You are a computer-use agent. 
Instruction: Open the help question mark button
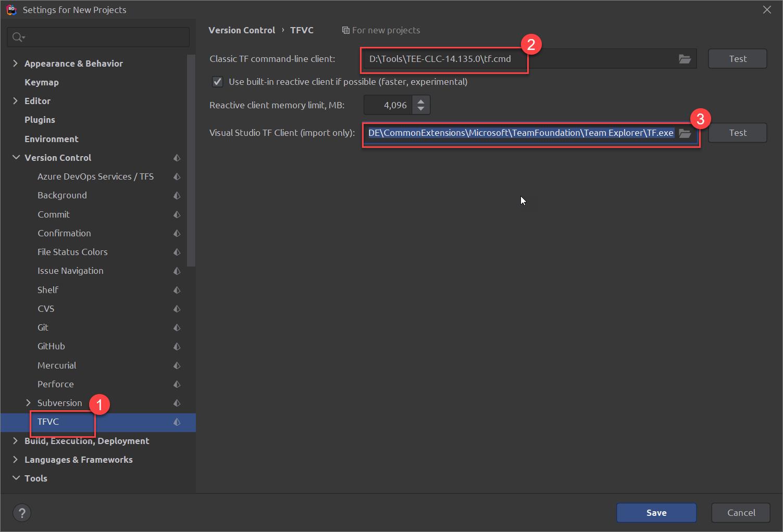click(x=22, y=513)
